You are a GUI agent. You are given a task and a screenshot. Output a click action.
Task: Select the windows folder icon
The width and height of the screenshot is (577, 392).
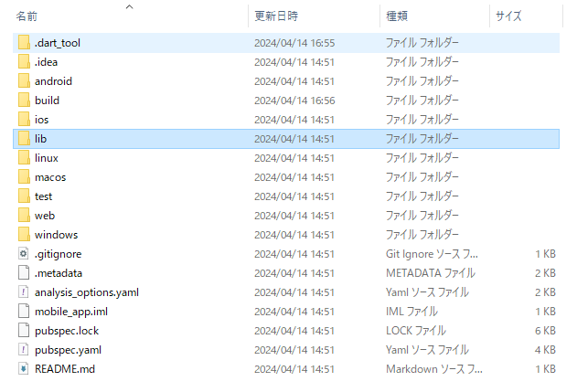pos(24,235)
